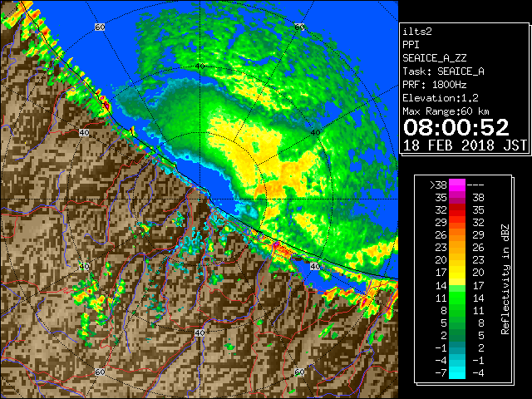Select the 'Elevation:1.2' text
Image resolution: width=532 pixels, height=399 pixels.
pos(440,98)
